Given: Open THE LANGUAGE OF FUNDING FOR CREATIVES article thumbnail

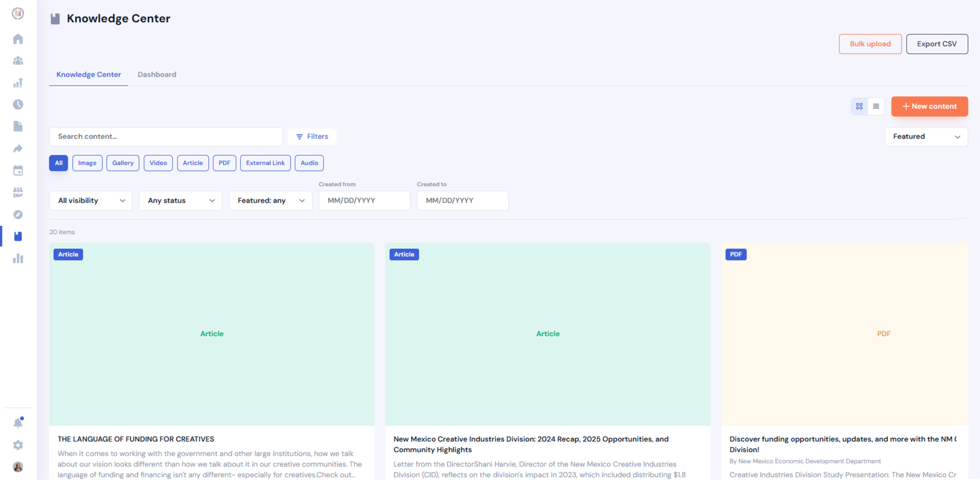Looking at the screenshot, I should coord(211,334).
